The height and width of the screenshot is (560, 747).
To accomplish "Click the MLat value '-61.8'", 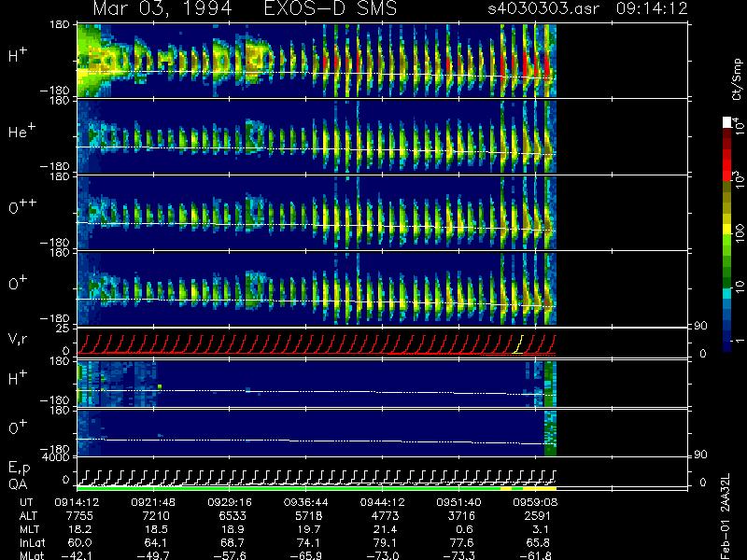I will click(535, 555).
